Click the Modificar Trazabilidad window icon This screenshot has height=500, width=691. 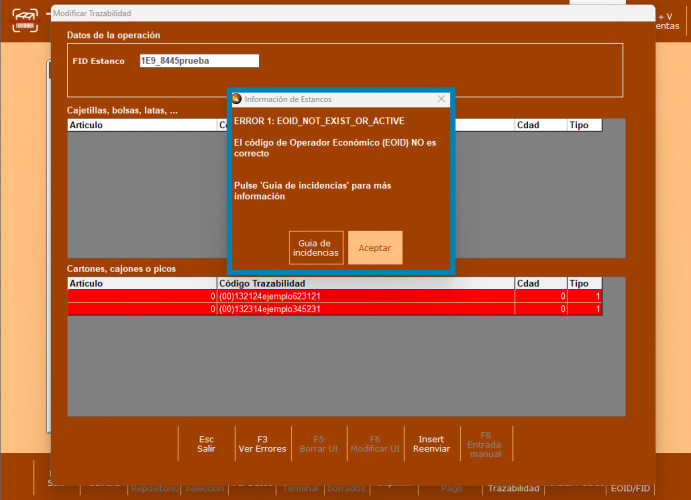[x=57, y=10]
